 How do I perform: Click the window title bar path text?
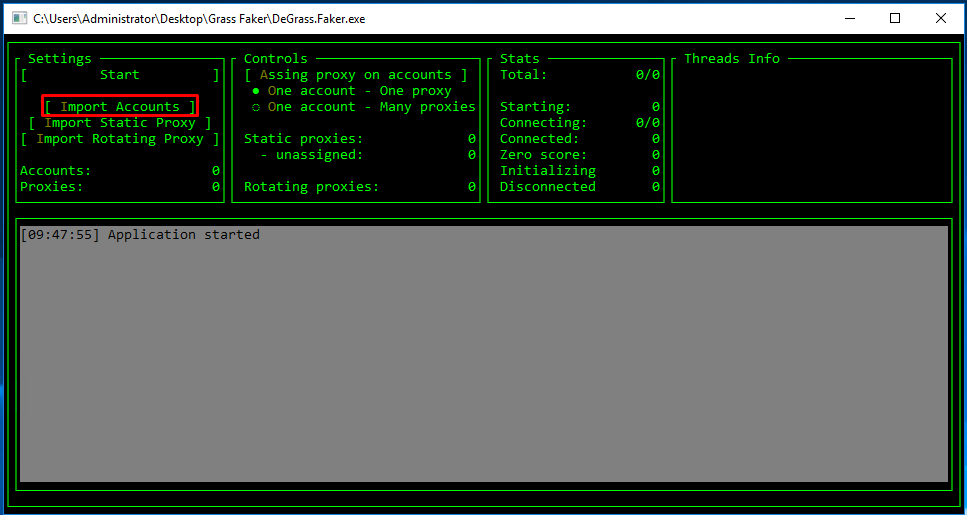(200, 18)
